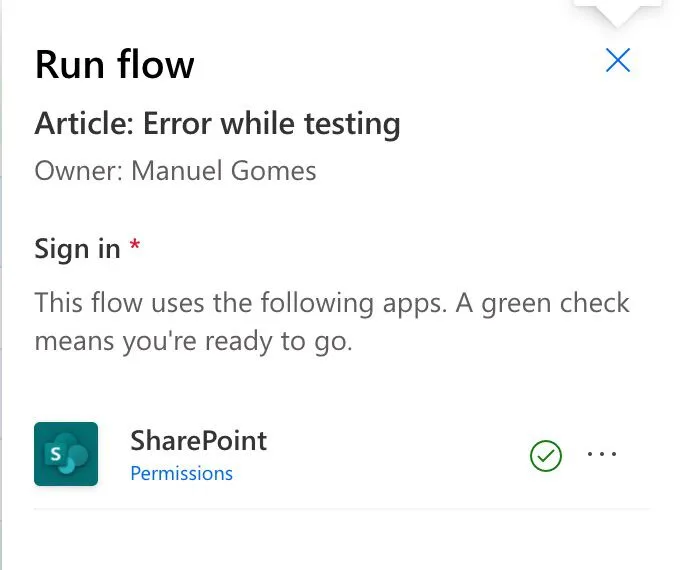The width and height of the screenshot is (680, 570).
Task: Click the Run flow heading
Action: [x=114, y=65]
